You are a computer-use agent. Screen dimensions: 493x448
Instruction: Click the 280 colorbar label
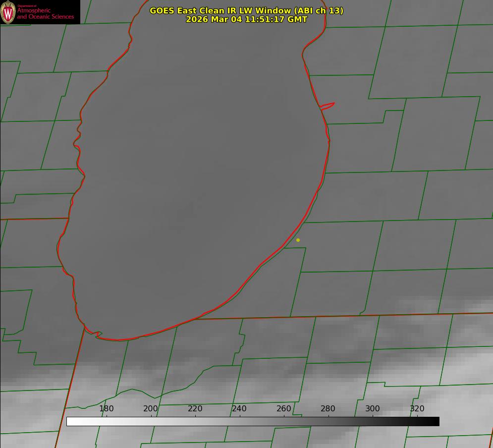coord(328,408)
